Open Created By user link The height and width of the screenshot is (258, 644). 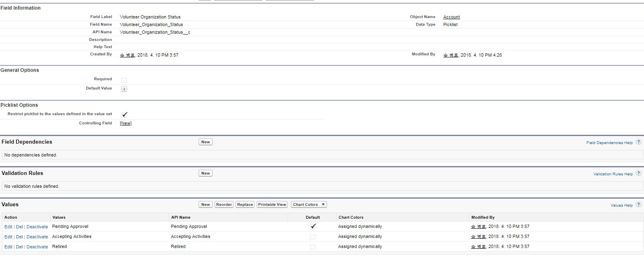click(x=127, y=55)
